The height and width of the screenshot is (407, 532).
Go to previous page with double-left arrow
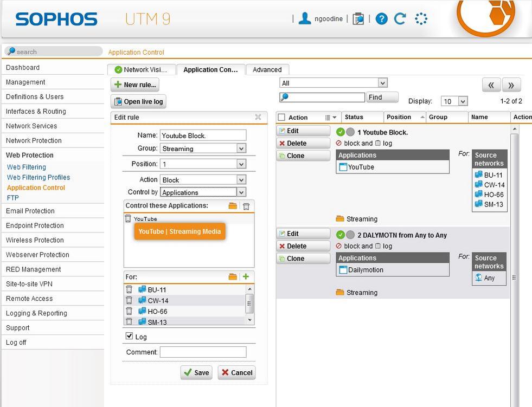point(491,85)
